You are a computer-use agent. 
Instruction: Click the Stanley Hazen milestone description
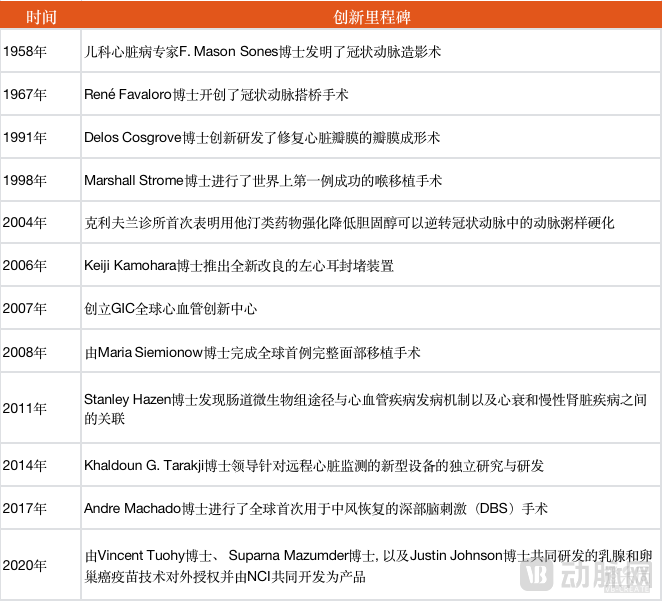click(x=370, y=409)
